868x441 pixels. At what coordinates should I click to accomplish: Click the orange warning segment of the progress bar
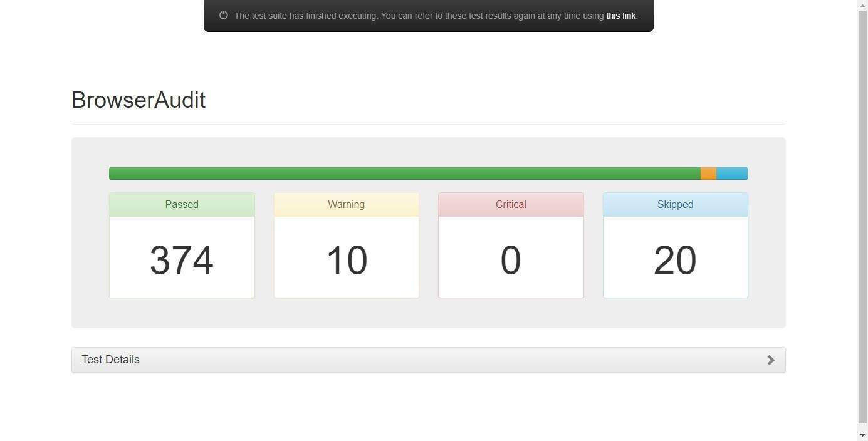708,174
